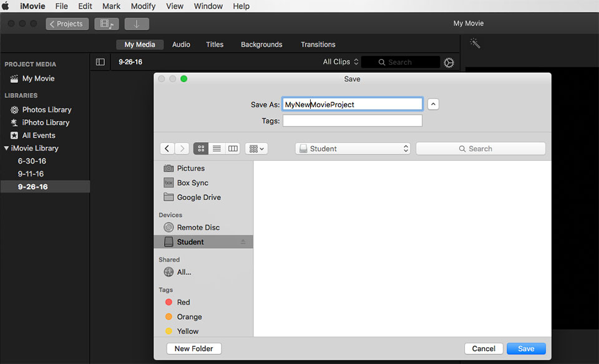Screen dimensions: 599x364
Task: Open the item grouping dropdown
Action: point(256,148)
